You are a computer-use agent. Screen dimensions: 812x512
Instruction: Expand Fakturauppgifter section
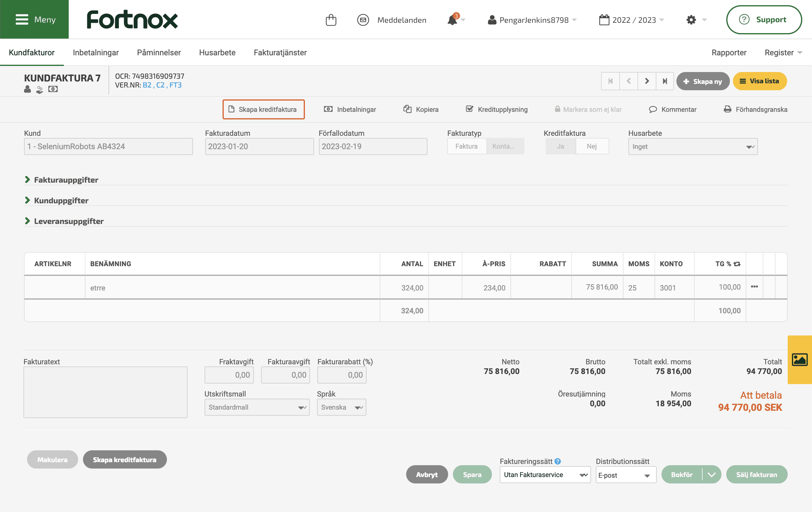point(61,180)
